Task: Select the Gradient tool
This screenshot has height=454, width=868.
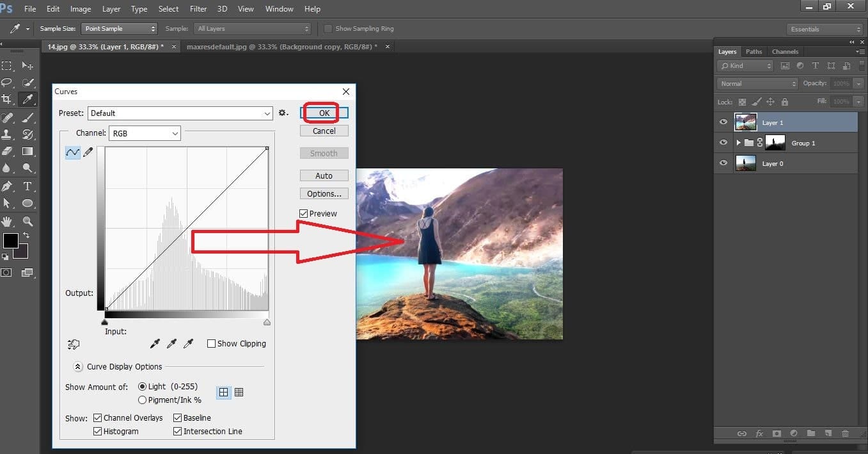Action: 27,152
